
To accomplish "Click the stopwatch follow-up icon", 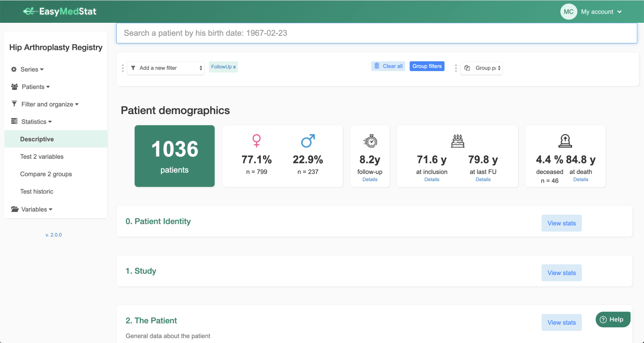I will [x=370, y=141].
